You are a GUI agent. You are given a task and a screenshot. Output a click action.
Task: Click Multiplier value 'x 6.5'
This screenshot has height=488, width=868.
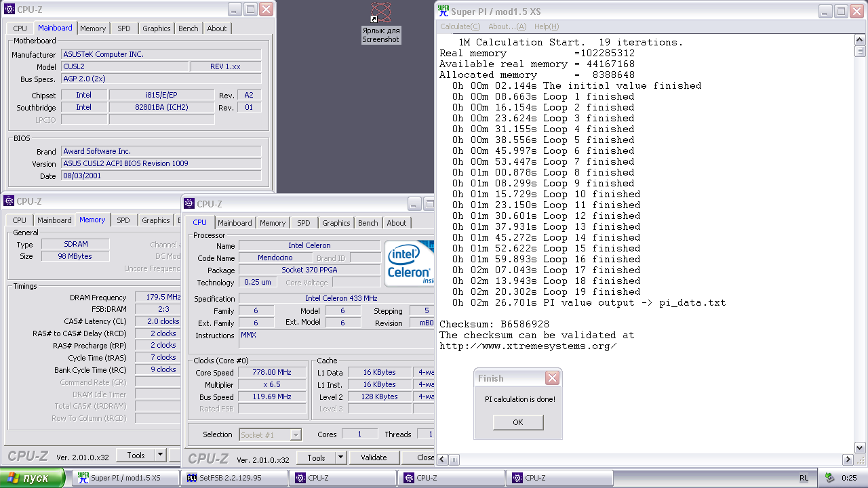[x=272, y=384]
